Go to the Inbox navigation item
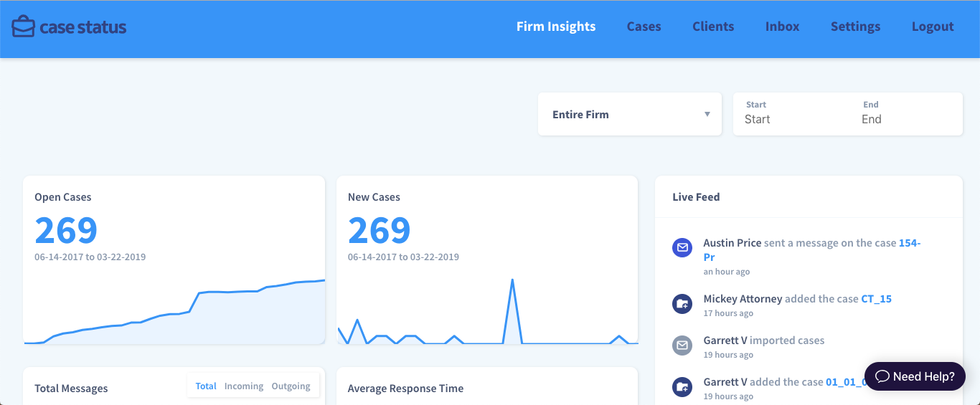Screen dimensions: 980x405 [x=782, y=27]
